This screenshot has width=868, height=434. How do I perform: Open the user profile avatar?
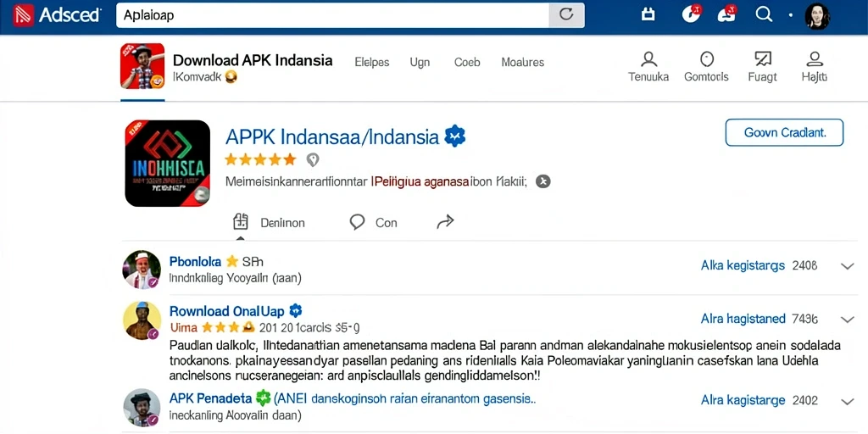(x=817, y=16)
